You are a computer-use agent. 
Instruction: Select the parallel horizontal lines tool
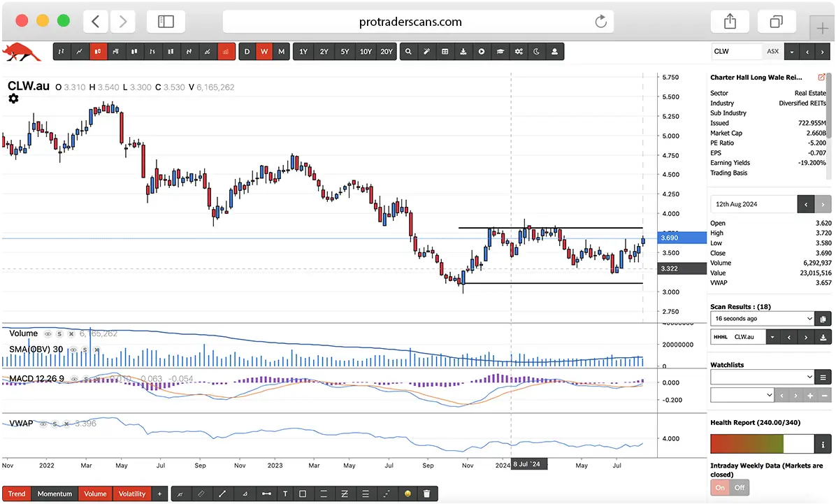pos(323,494)
